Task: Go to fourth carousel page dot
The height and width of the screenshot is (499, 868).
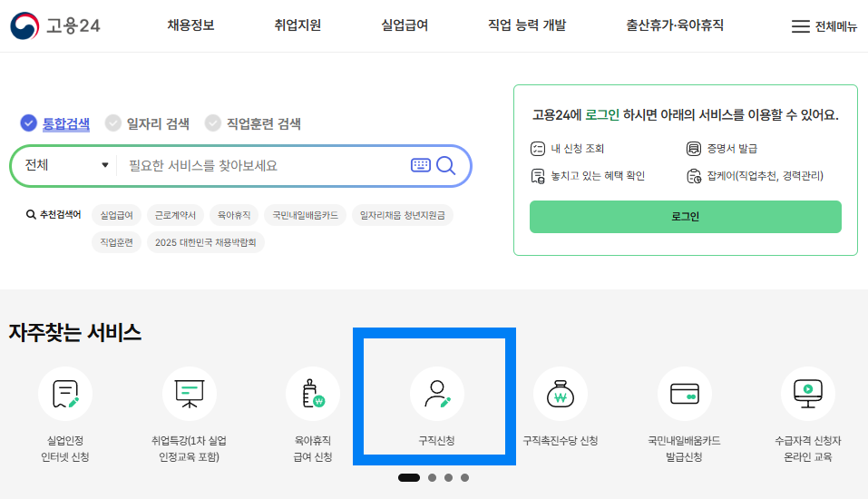Action: click(x=465, y=477)
